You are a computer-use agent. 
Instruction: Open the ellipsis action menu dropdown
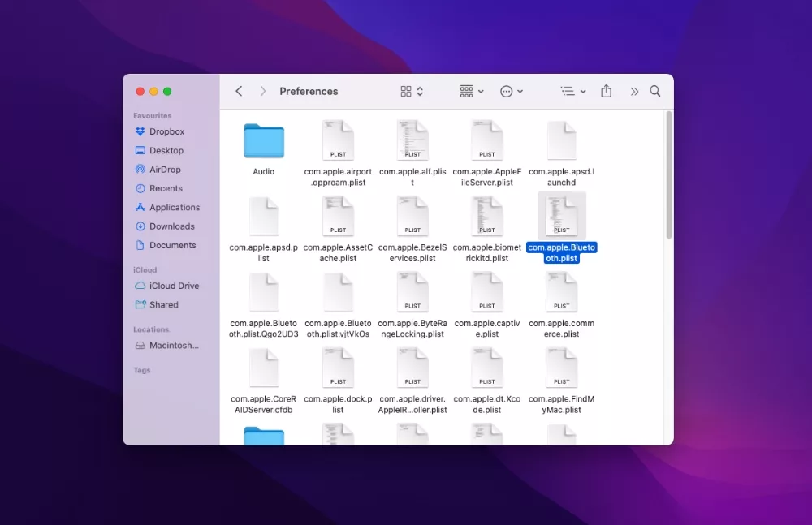(x=511, y=92)
